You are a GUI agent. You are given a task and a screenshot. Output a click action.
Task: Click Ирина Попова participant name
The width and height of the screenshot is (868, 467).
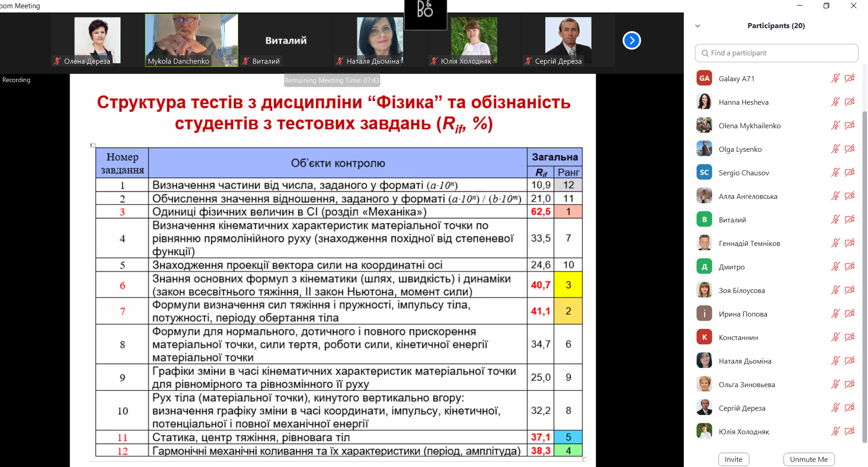(x=743, y=314)
